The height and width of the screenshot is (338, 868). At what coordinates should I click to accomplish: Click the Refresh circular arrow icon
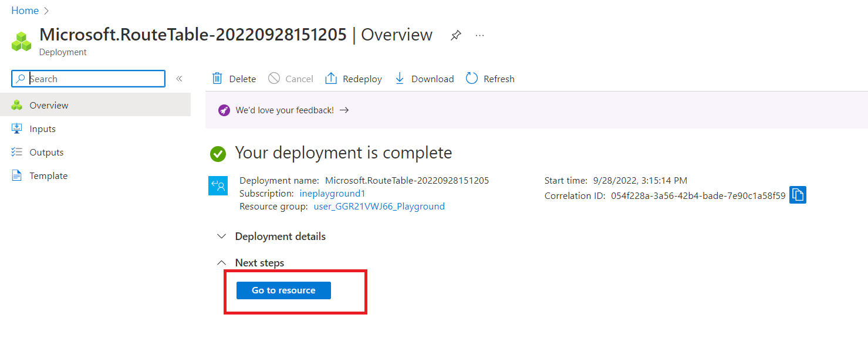coord(472,79)
